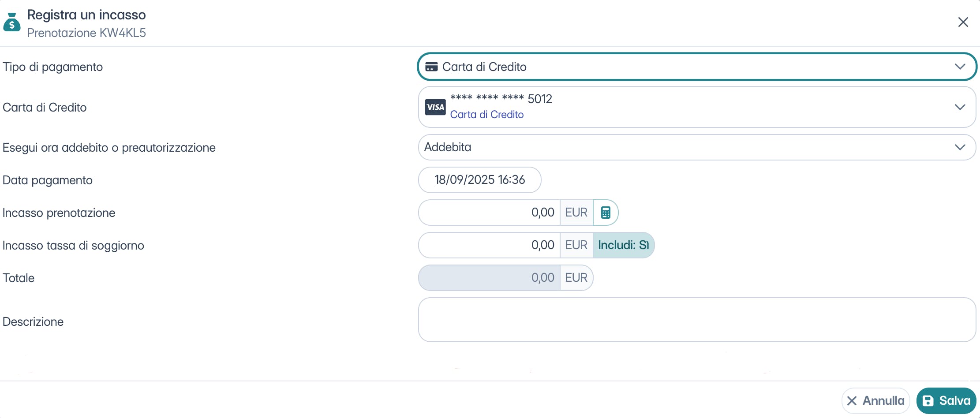Click the EUR label next to Incasso prenotazione
Screen dimensions: 980x418
[576, 213]
